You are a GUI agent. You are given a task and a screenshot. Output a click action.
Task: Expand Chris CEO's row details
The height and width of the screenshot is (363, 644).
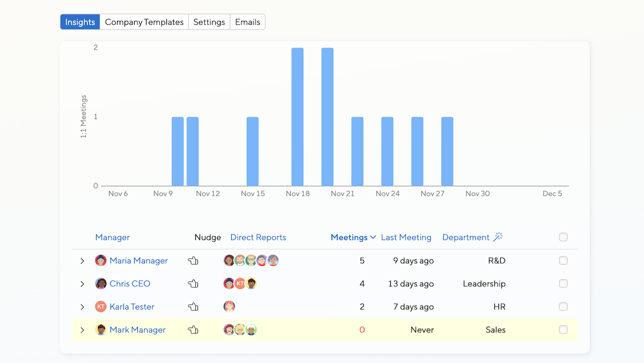click(x=82, y=284)
